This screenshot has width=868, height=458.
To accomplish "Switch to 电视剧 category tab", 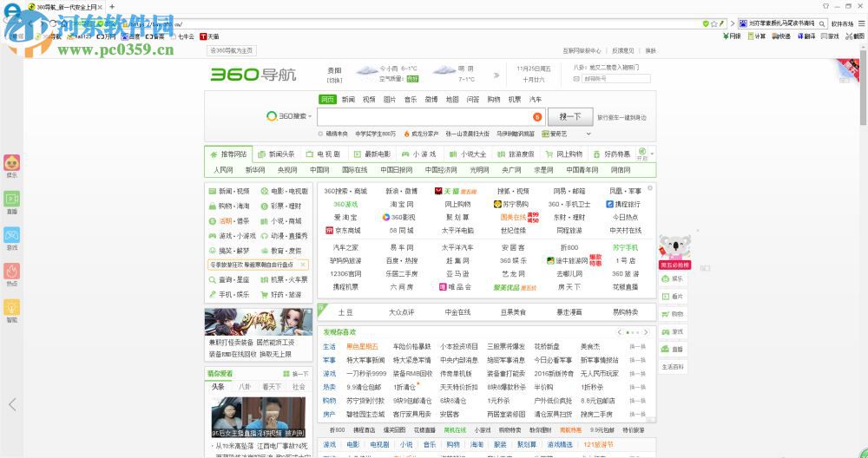I will point(324,154).
